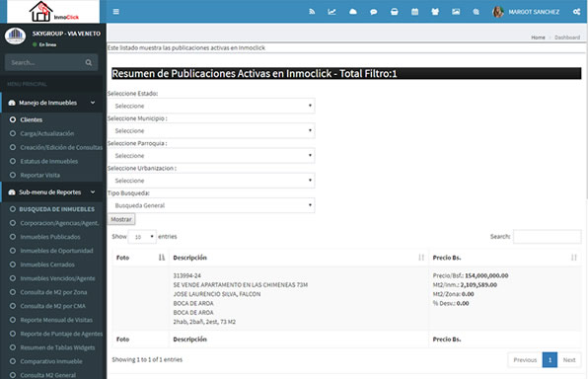Open the RSS feed icon
This screenshot has height=379, width=588.
point(312,12)
